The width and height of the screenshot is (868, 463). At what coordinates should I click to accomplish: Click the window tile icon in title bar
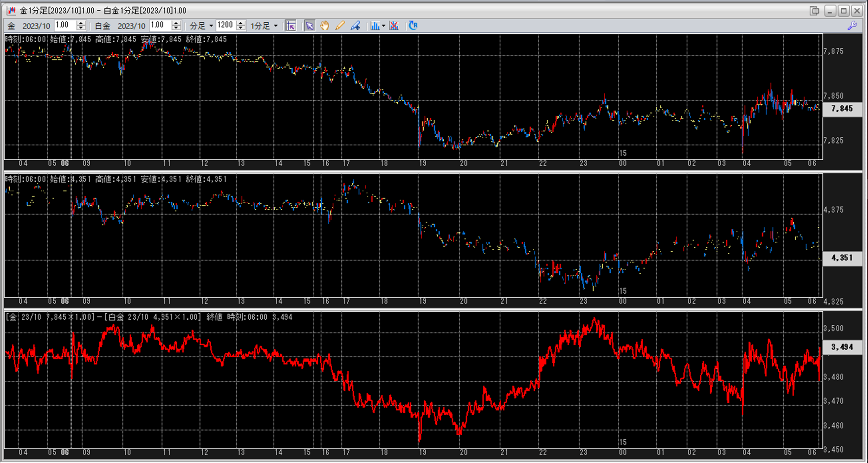814,11
